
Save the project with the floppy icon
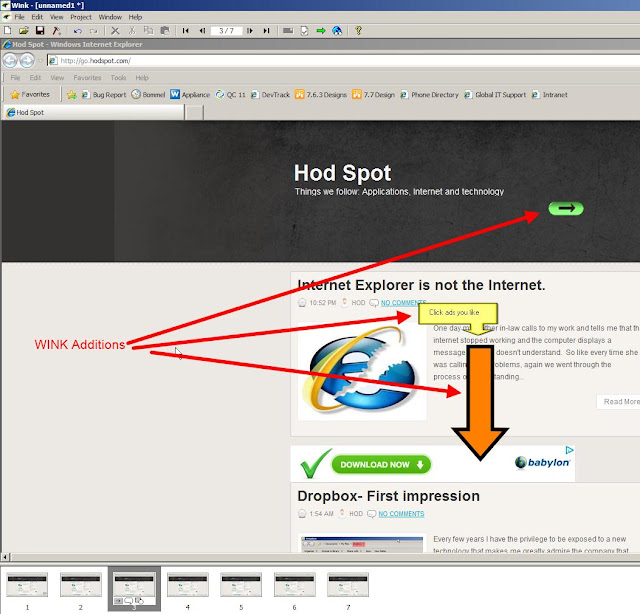[40, 31]
